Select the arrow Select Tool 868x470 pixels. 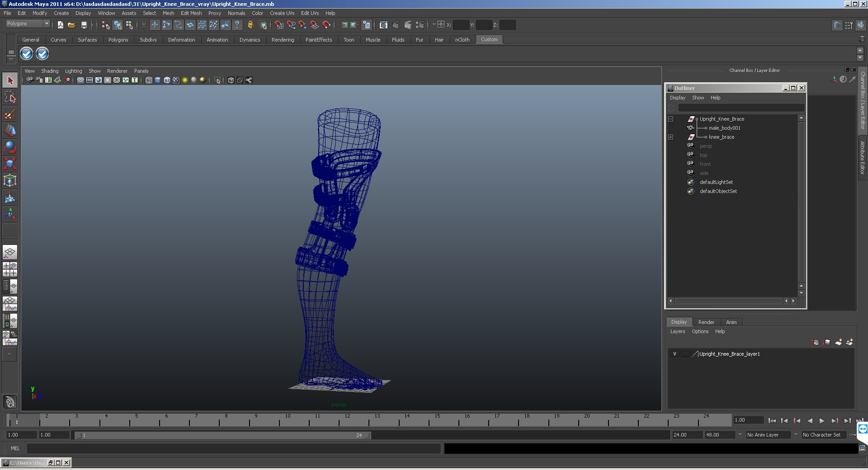pos(10,80)
